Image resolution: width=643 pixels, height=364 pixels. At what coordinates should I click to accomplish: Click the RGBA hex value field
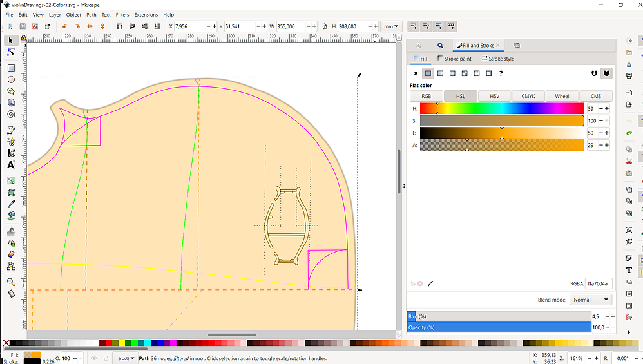pyautogui.click(x=598, y=283)
